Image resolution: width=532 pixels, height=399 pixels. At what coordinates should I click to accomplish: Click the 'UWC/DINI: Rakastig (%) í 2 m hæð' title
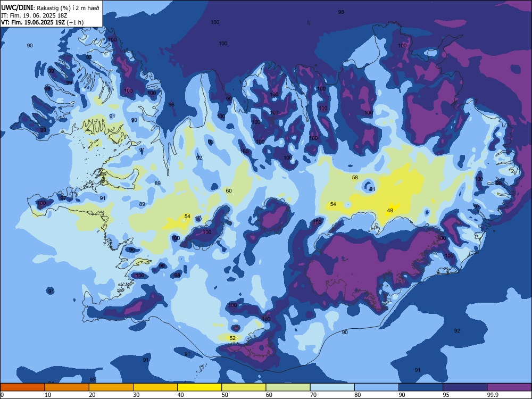[x=50, y=8]
